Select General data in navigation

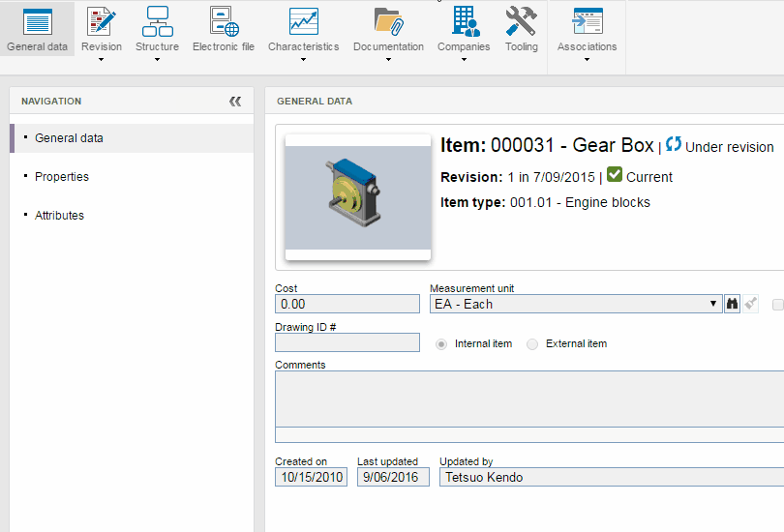coord(132,138)
